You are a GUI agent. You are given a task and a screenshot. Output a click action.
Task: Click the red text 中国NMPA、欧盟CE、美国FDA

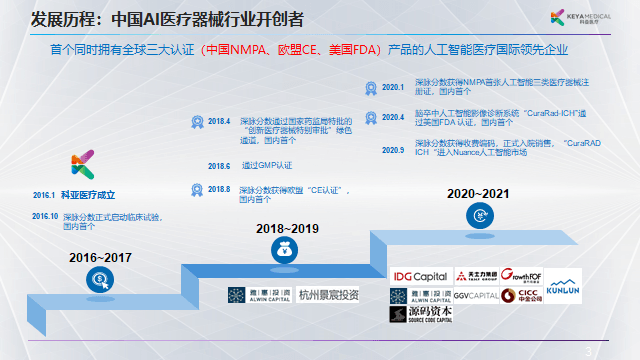click(x=291, y=50)
